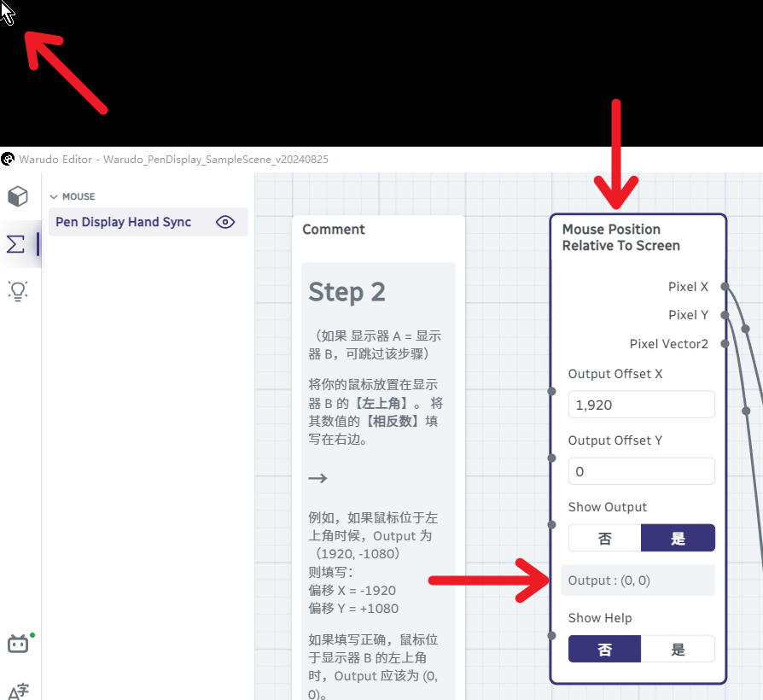
Task: Click the Warudo app logo in title bar
Action: (8, 159)
